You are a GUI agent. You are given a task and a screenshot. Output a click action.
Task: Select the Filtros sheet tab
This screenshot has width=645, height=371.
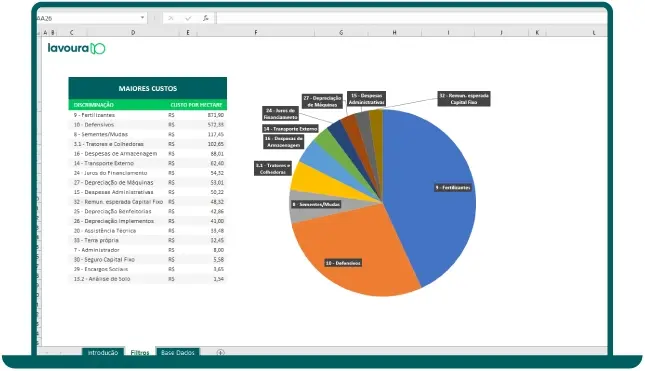(140, 352)
